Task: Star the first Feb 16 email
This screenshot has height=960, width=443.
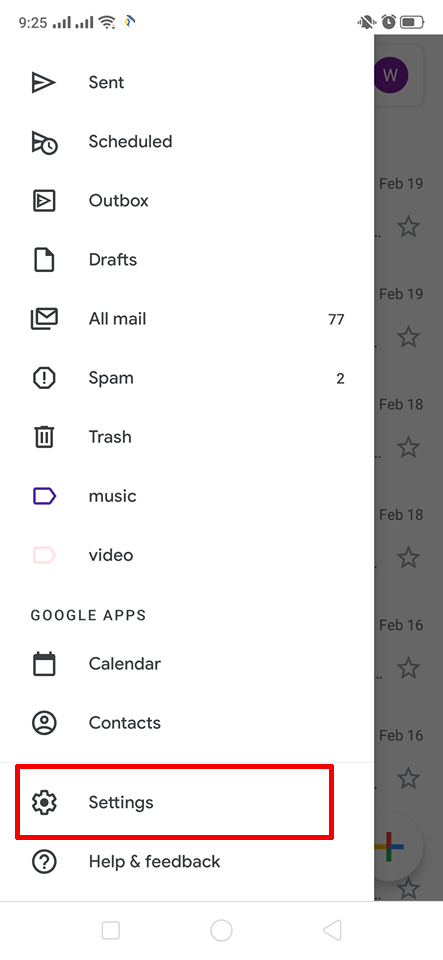Action: [408, 668]
